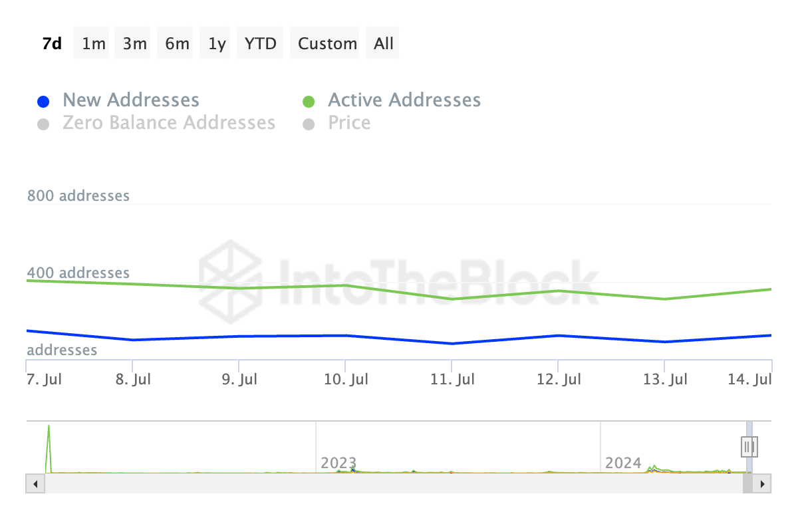
Task: Click the navigator range handle icon
Action: point(749,446)
